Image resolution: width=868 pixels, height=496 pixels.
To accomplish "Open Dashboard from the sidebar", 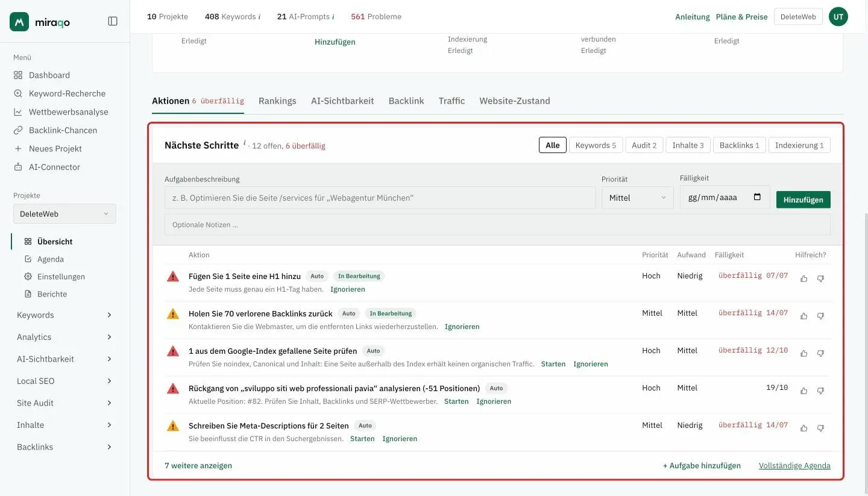I will (x=49, y=75).
